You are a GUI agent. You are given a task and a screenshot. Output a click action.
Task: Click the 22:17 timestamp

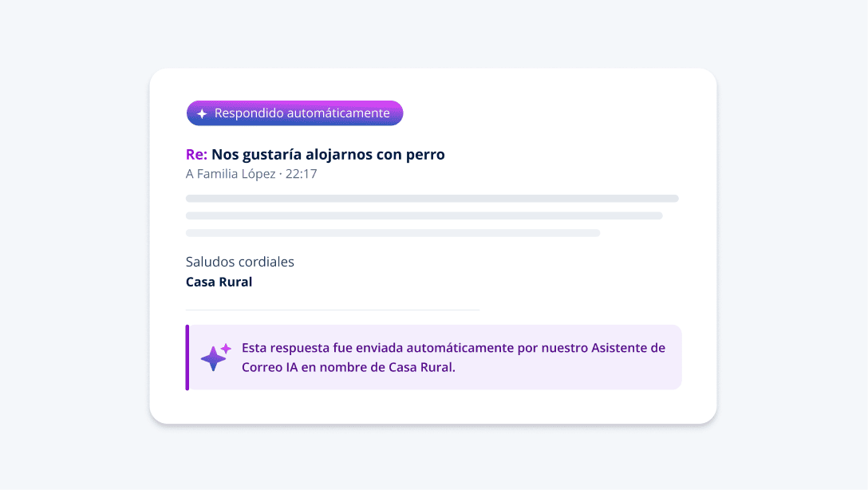tap(301, 174)
